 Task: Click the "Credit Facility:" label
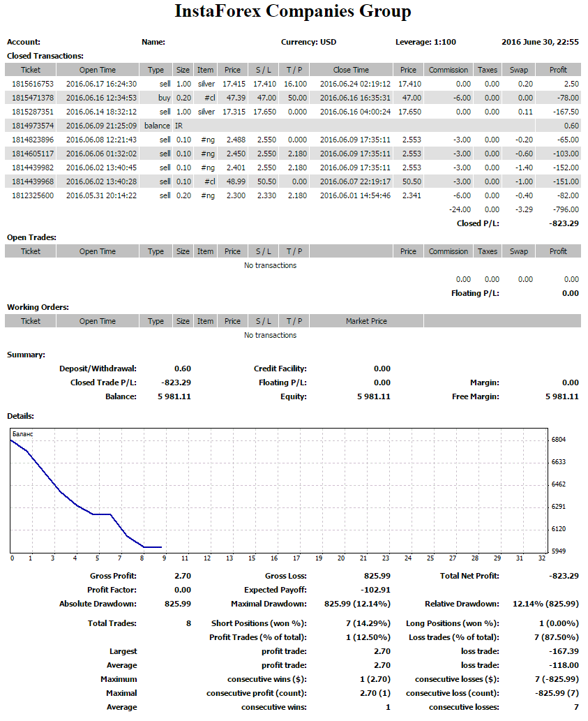[280, 369]
